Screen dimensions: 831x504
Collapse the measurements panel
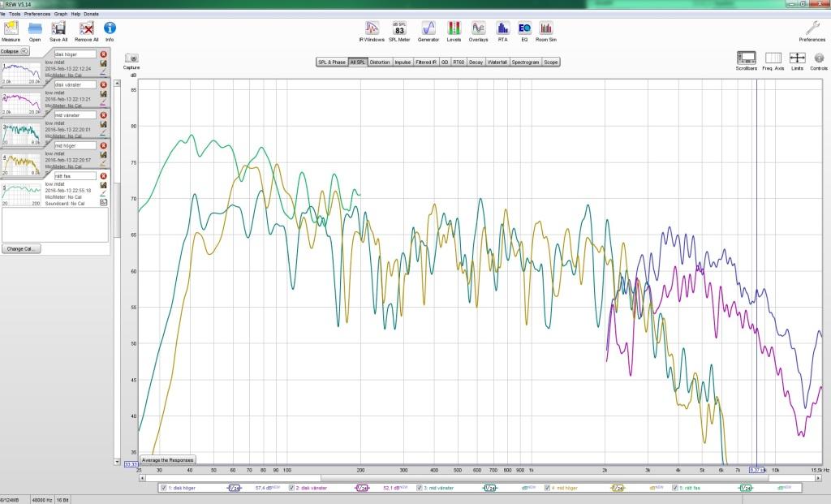[x=15, y=51]
